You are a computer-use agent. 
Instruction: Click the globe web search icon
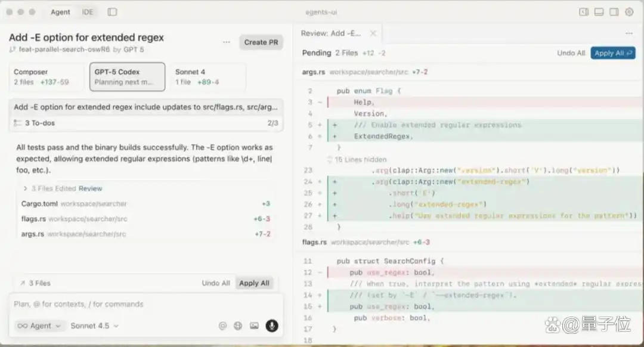pos(238,326)
